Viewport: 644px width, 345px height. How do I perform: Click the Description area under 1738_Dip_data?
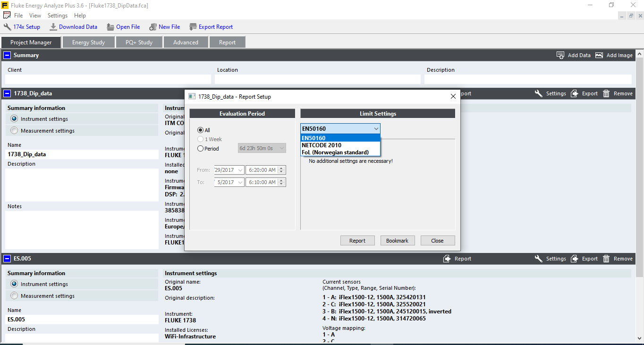(82, 185)
